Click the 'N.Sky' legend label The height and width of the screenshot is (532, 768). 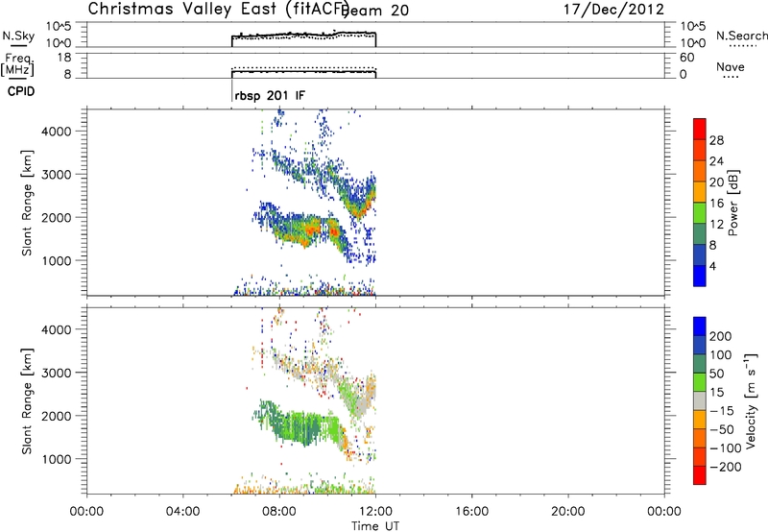click(18, 36)
